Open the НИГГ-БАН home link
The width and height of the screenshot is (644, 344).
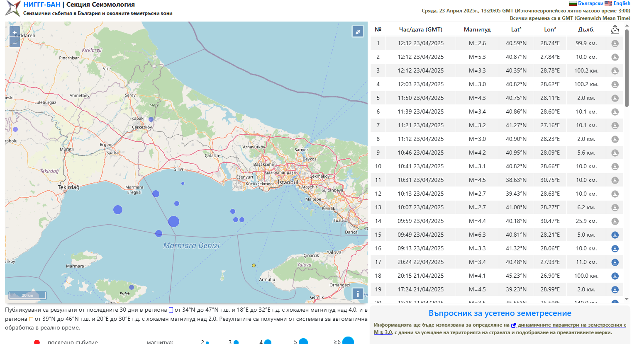coord(42,5)
